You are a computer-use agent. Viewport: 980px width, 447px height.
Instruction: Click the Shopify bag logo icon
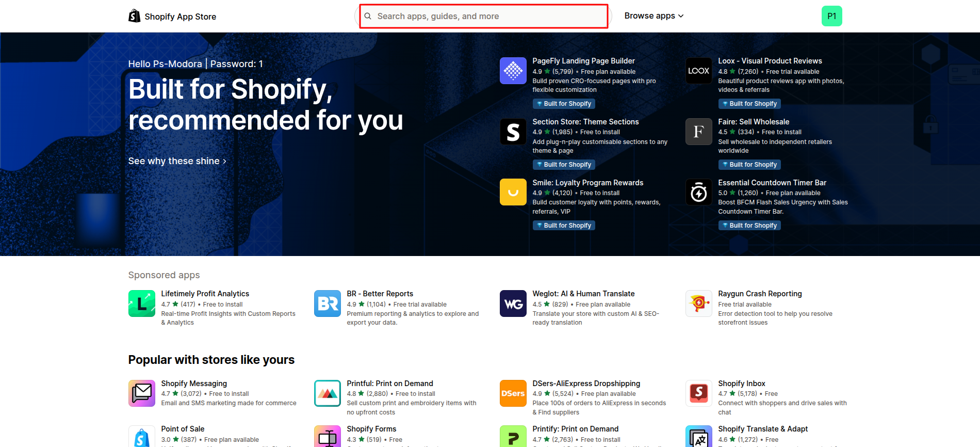134,16
